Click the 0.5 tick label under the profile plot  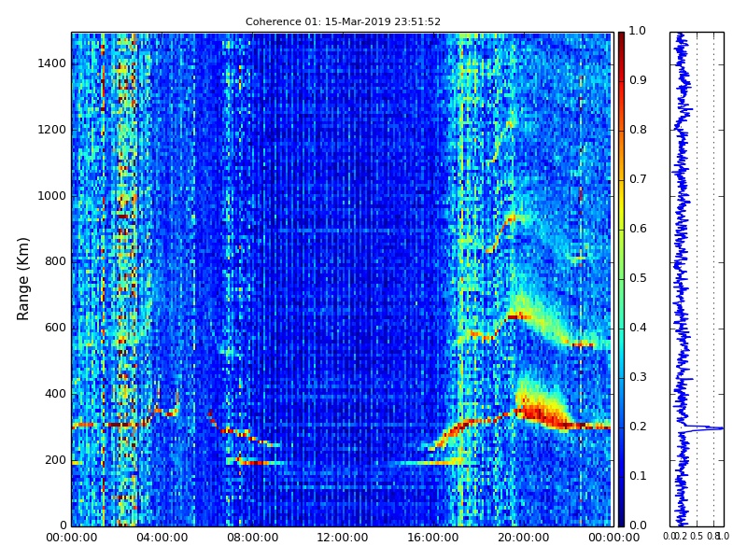coord(697,536)
